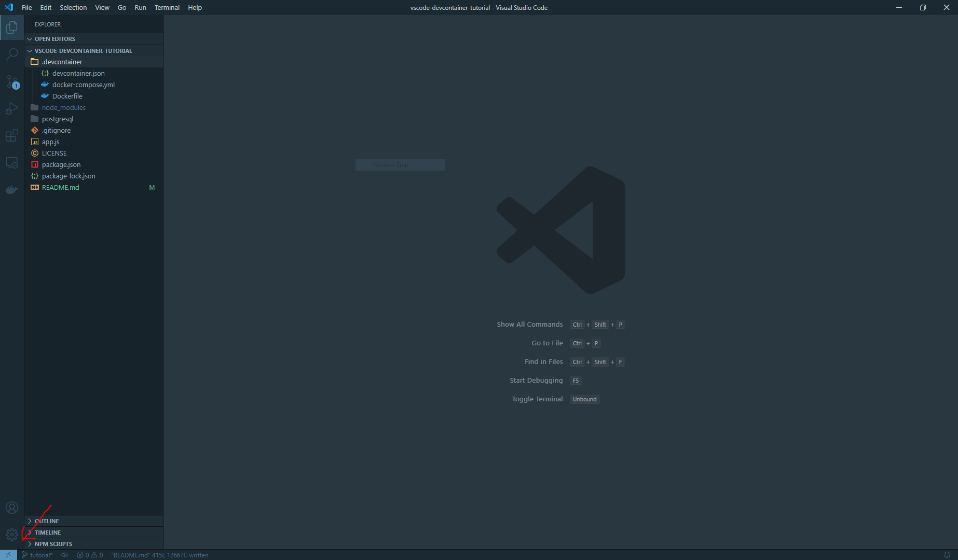The height and width of the screenshot is (560, 958).
Task: Click the remote window indicator in status bar
Action: [x=8, y=555]
